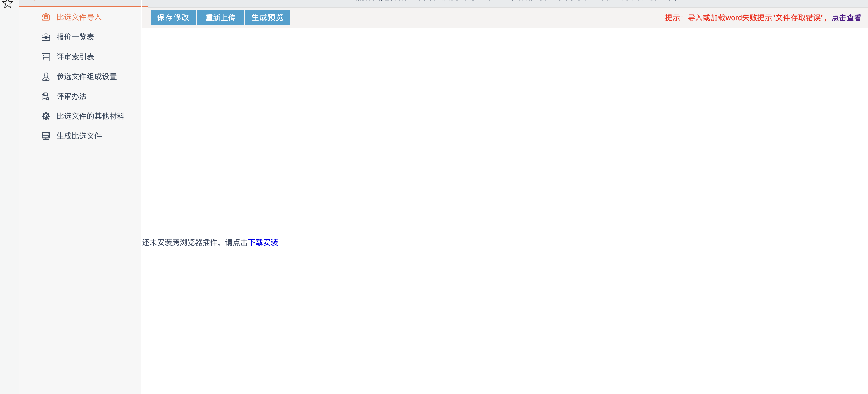
Task: Click the 生成预览 button
Action: tap(267, 17)
